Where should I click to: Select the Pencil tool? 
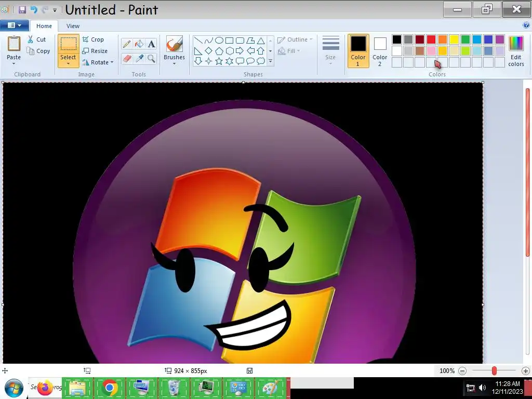click(x=127, y=44)
